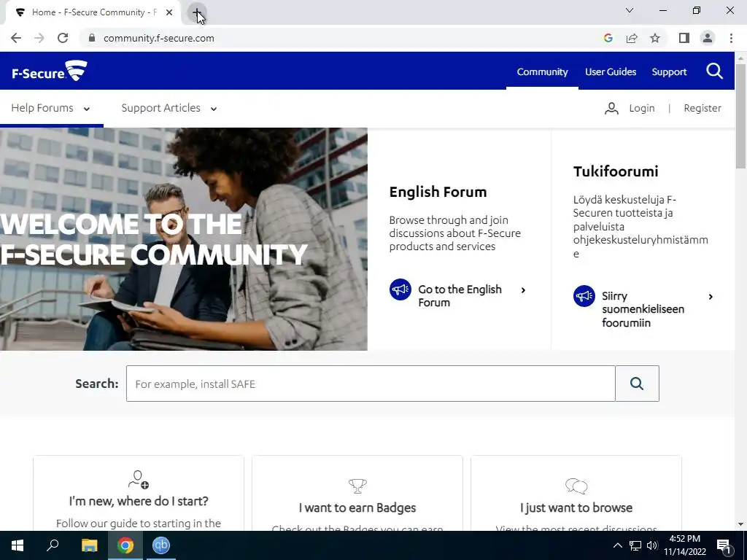
Task: Open Windows Start menu
Action: click(x=18, y=545)
